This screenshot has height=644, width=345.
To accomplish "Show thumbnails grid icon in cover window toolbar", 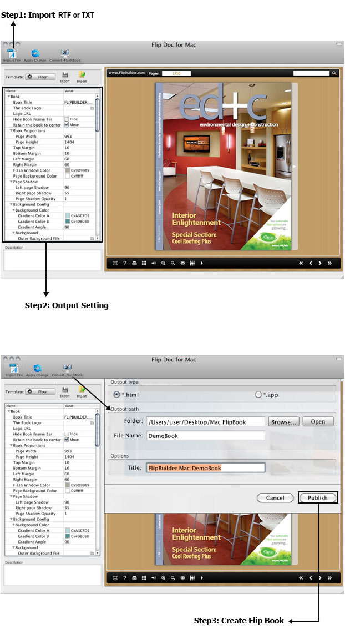I will pos(144,263).
